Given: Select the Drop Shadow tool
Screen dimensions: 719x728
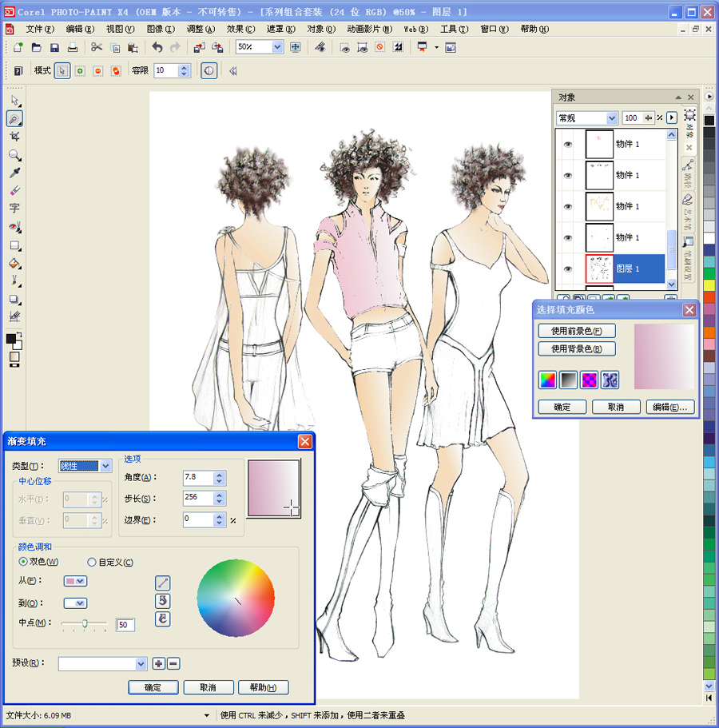Looking at the screenshot, I should [15, 300].
